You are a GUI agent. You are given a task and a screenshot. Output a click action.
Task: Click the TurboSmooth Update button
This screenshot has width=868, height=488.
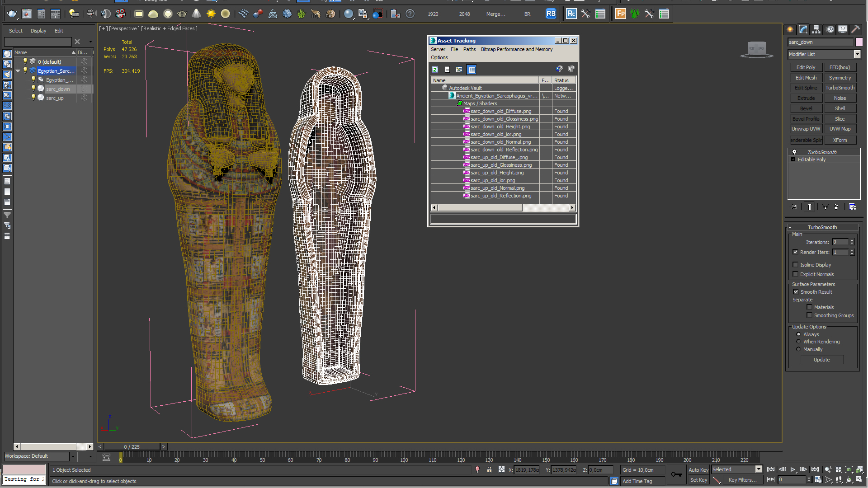coord(822,360)
